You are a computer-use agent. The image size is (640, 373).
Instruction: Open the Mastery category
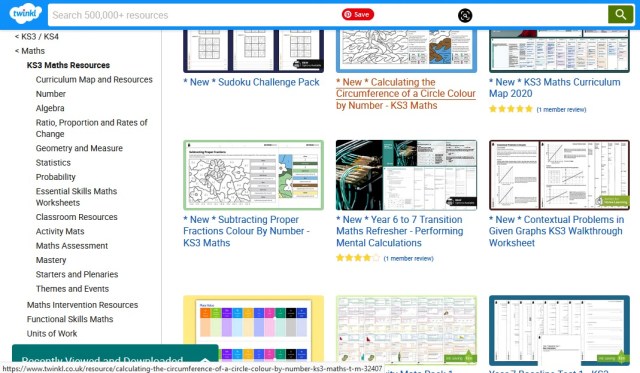(x=51, y=260)
